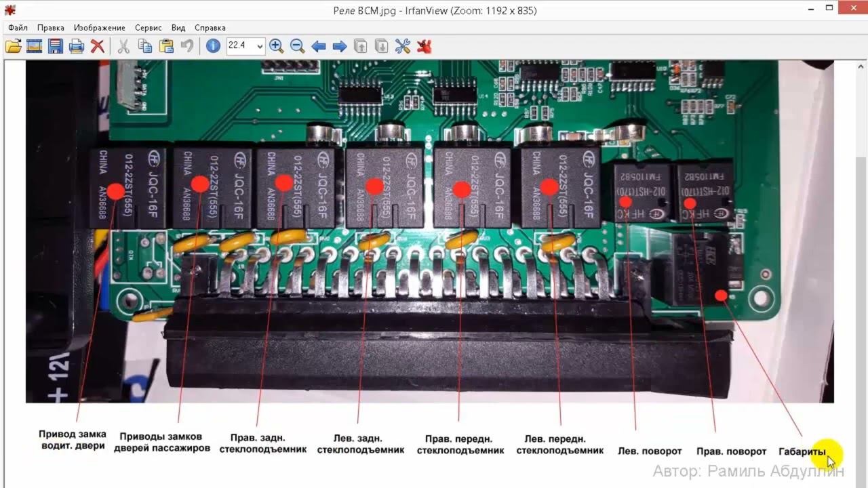Cut the selection using the scissors icon
Screen dimensions: 868x488
coord(123,46)
